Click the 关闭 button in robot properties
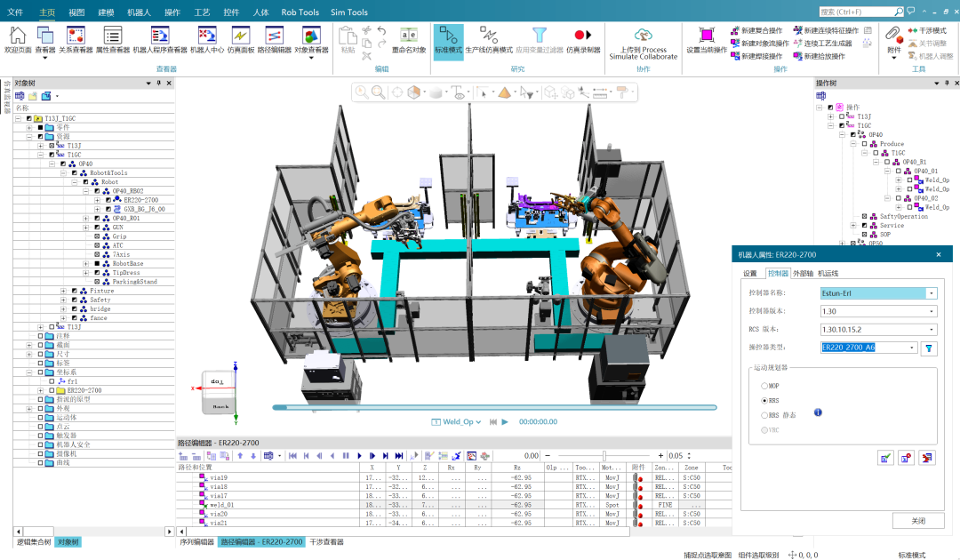The width and height of the screenshot is (960, 560). point(917,521)
